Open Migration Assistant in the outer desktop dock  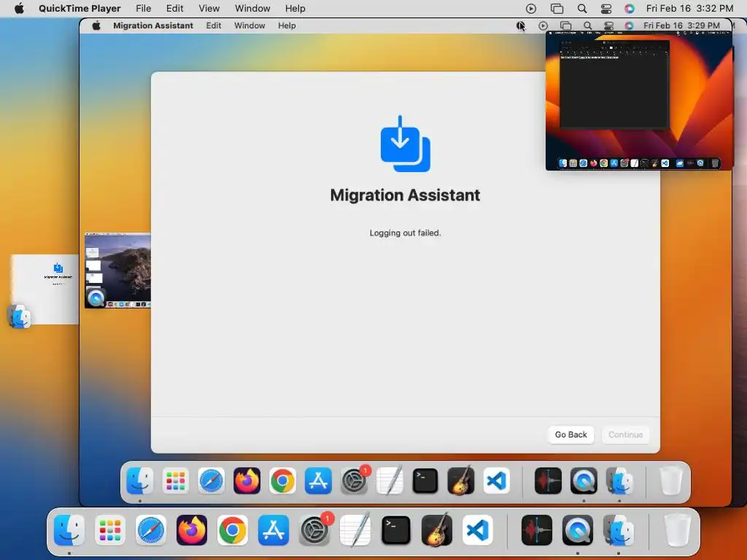[x=619, y=530]
